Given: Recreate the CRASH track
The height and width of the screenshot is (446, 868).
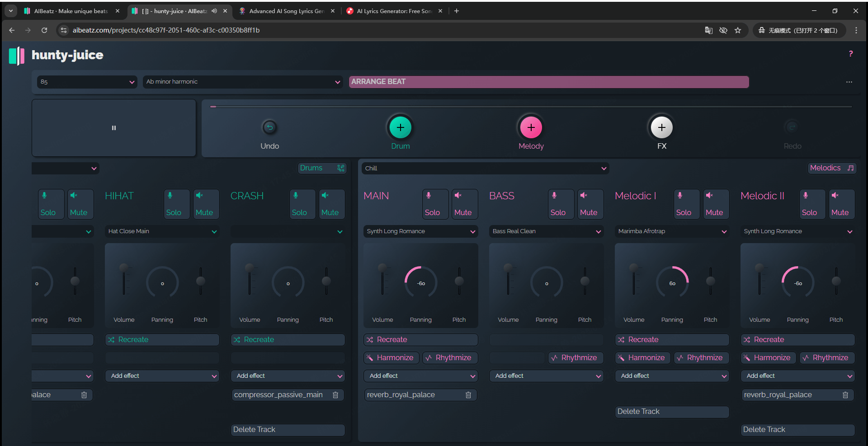Looking at the screenshot, I should tap(288, 339).
